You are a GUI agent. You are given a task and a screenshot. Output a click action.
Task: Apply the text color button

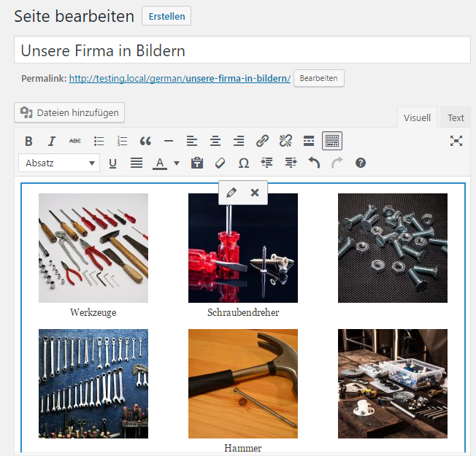tap(160, 163)
